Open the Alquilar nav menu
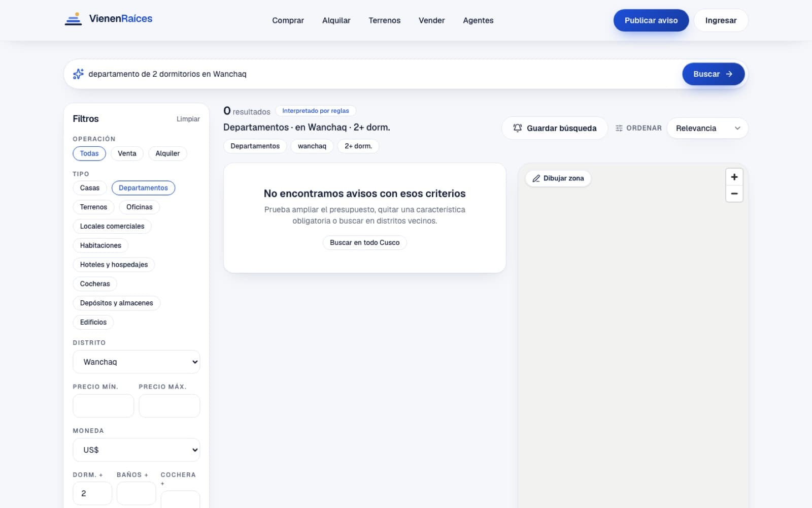The image size is (812, 508). click(x=336, y=20)
